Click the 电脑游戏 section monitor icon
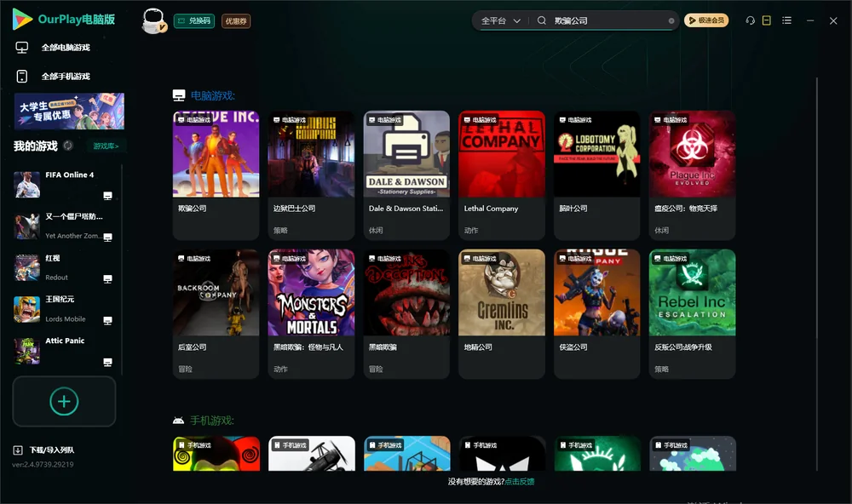This screenshot has width=852, height=504. (x=179, y=95)
